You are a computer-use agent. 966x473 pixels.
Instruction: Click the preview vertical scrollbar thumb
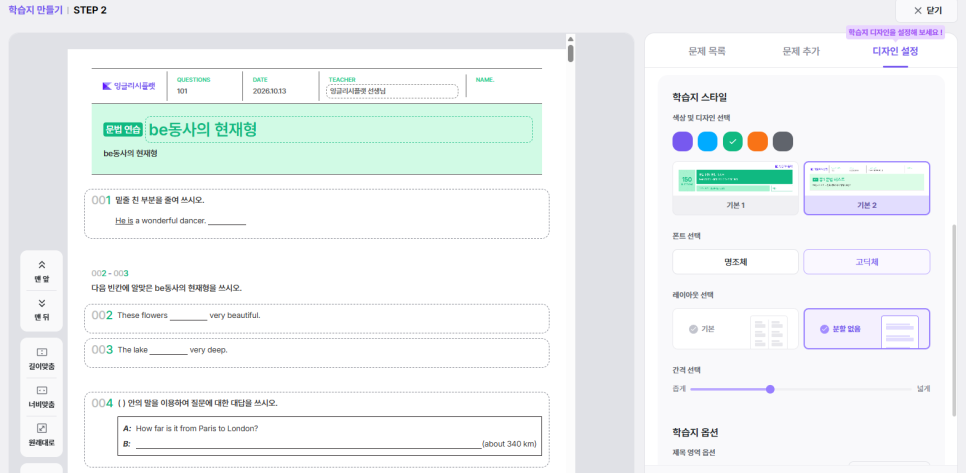coord(571,54)
